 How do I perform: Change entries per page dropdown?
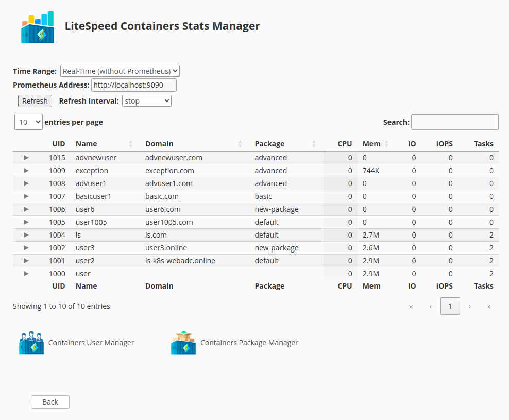[28, 122]
